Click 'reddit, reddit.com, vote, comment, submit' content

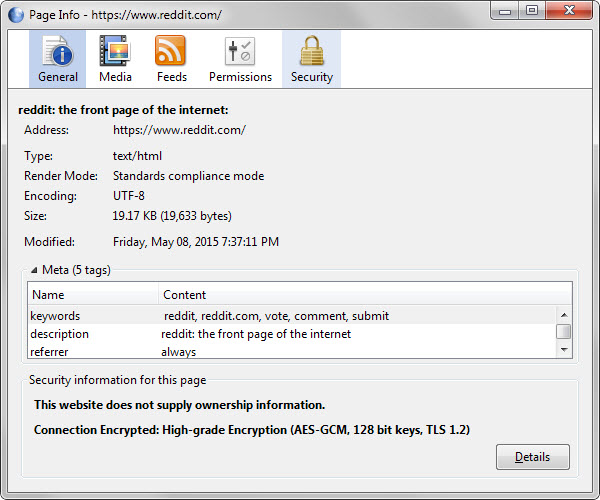tap(276, 316)
